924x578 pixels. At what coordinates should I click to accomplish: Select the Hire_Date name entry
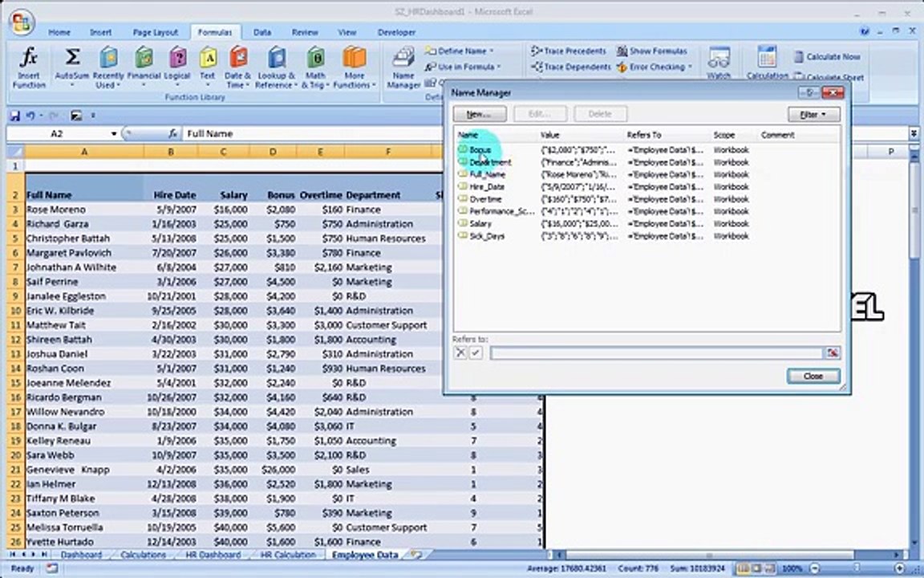[487, 187]
